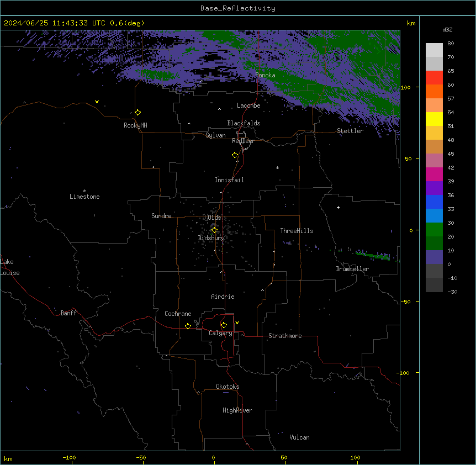Click the Lacombe city label
This screenshot has height=465, width=476.
pos(248,105)
